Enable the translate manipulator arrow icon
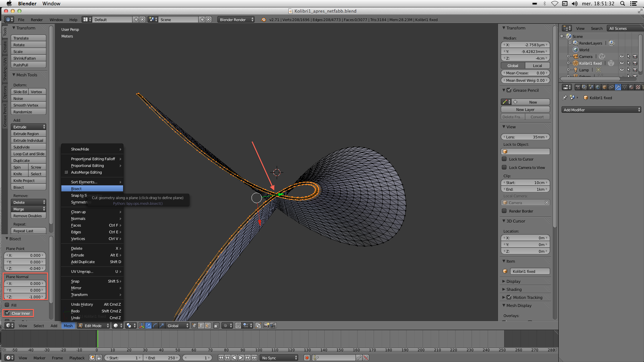The image size is (644, 362). tap(148, 325)
